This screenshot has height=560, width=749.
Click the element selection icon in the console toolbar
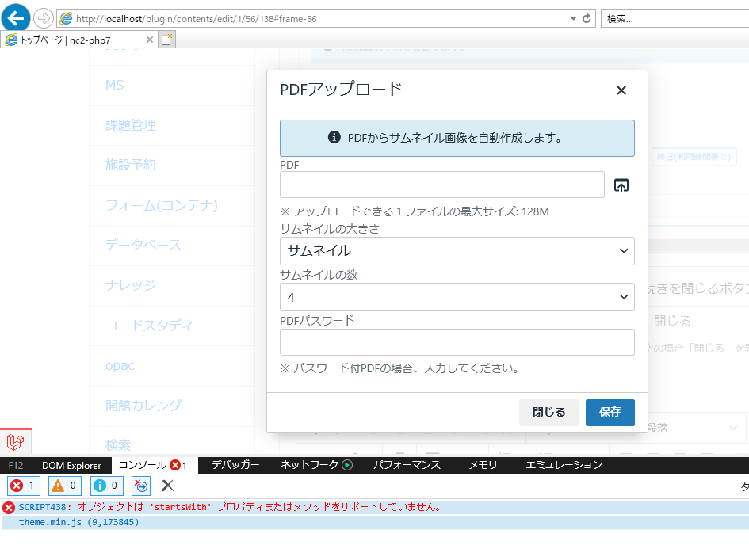(141, 486)
